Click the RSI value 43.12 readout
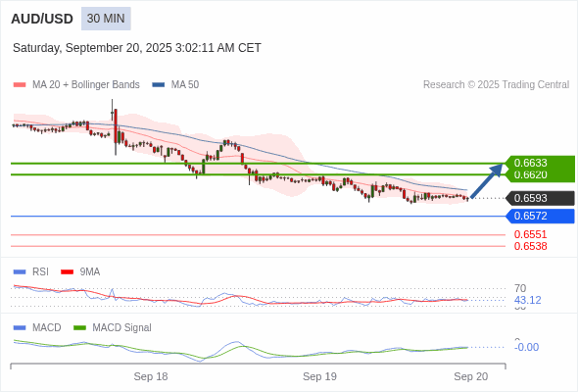 pos(527,300)
